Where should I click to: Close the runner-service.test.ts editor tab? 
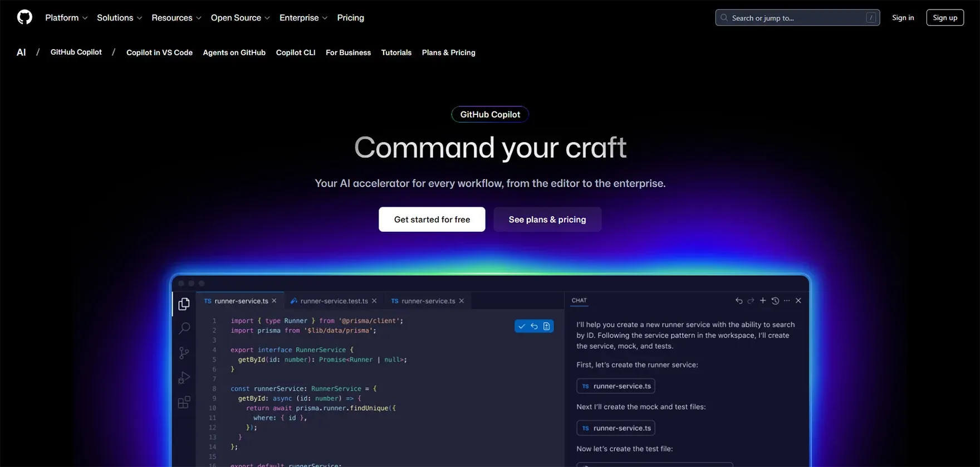[x=374, y=301]
